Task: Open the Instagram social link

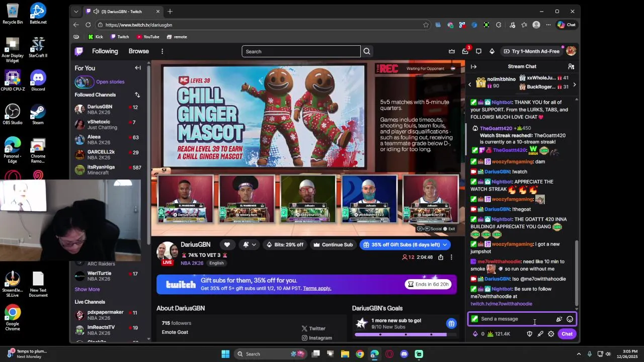Action: pos(317,338)
